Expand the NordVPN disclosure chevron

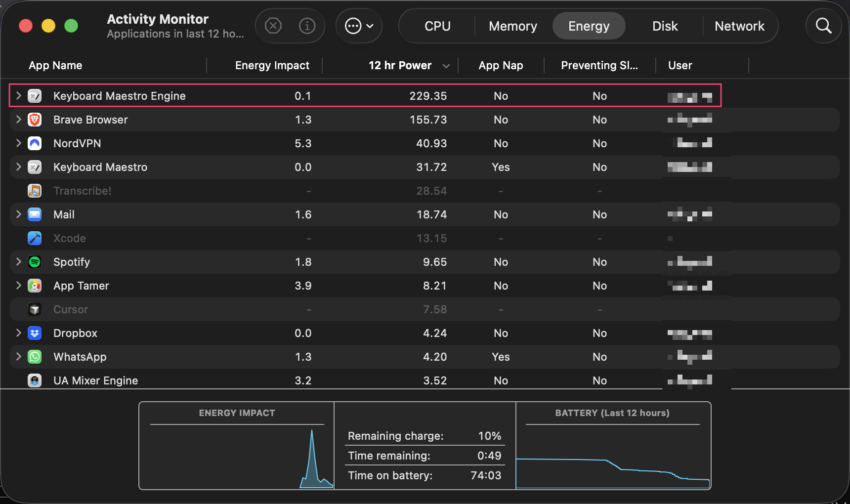coord(18,143)
